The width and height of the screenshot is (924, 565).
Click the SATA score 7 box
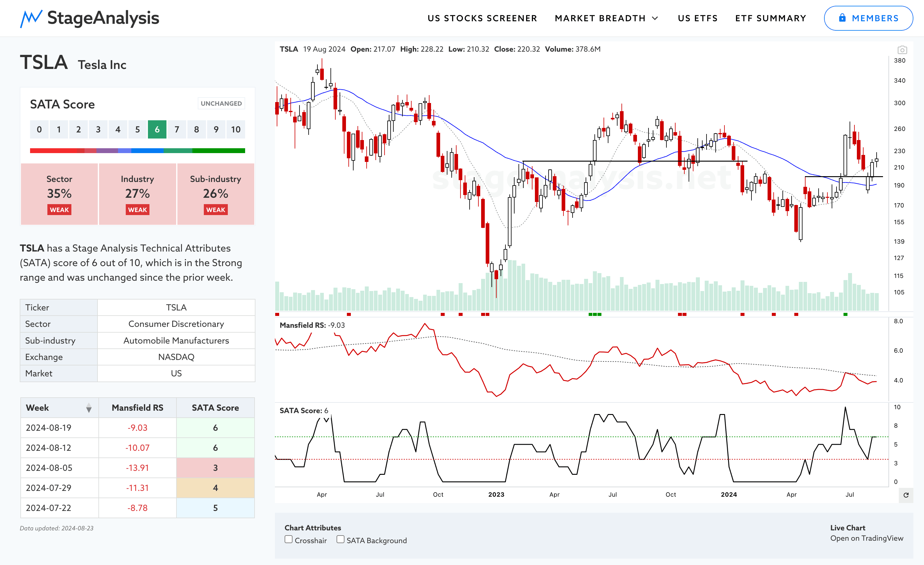point(176,129)
